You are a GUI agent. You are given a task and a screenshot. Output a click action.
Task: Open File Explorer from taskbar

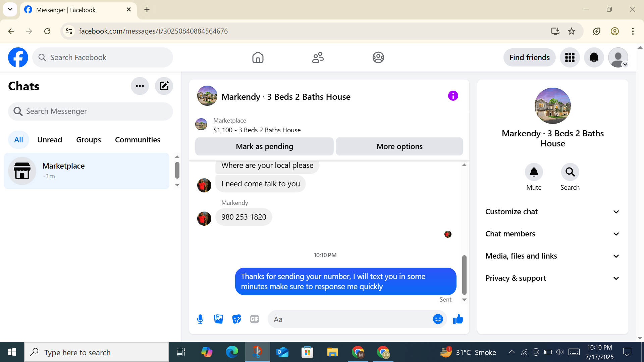[332, 352]
